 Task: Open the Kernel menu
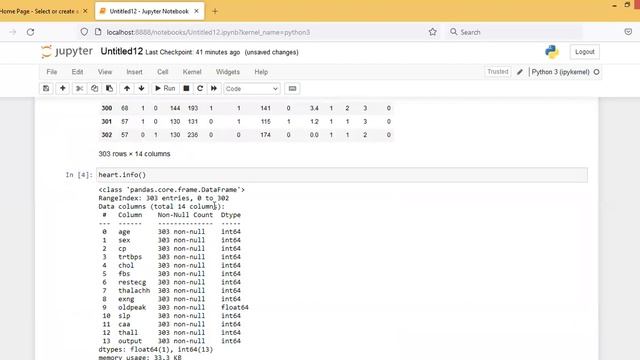pos(192,72)
